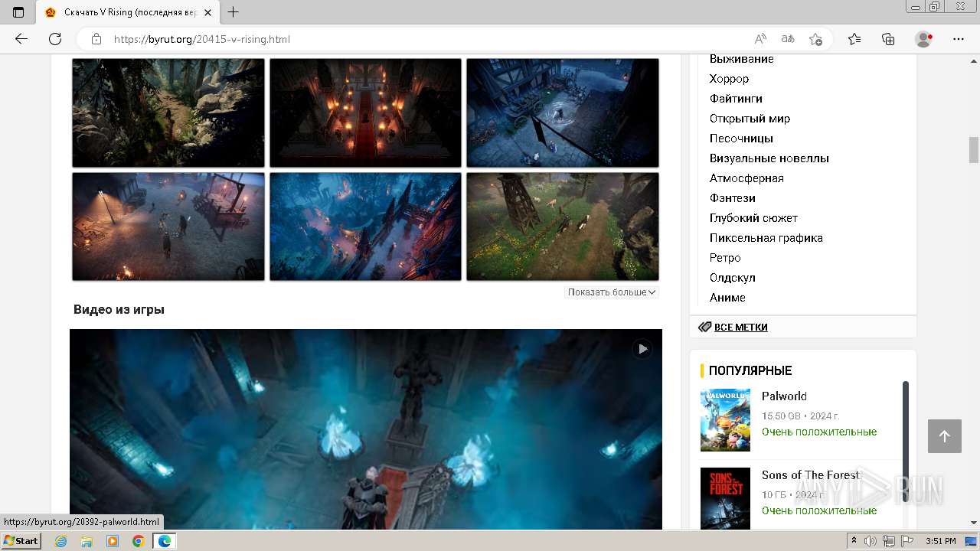This screenshot has width=980, height=551.
Task: Select the Хоррор tag
Action: tap(729, 79)
